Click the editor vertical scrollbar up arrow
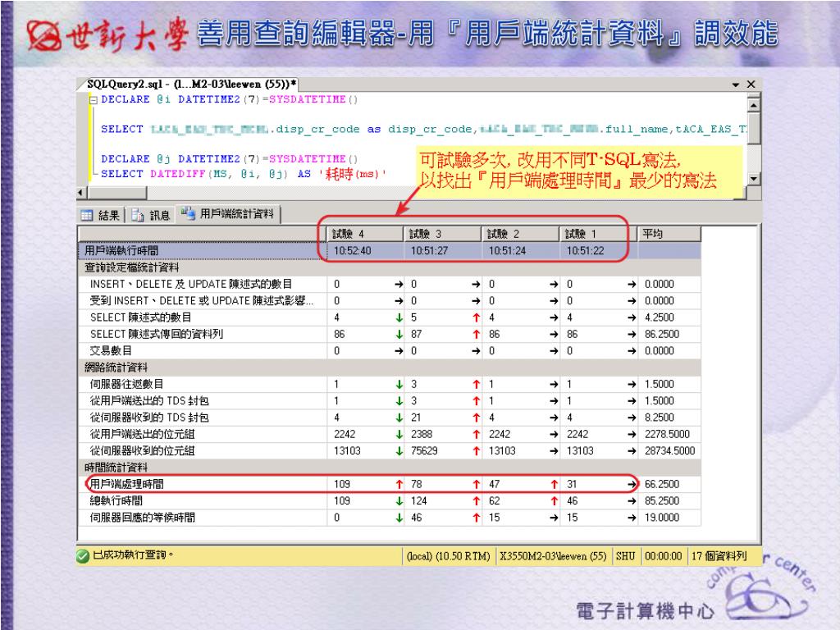Screen dimensions: 840x630 (x=753, y=104)
